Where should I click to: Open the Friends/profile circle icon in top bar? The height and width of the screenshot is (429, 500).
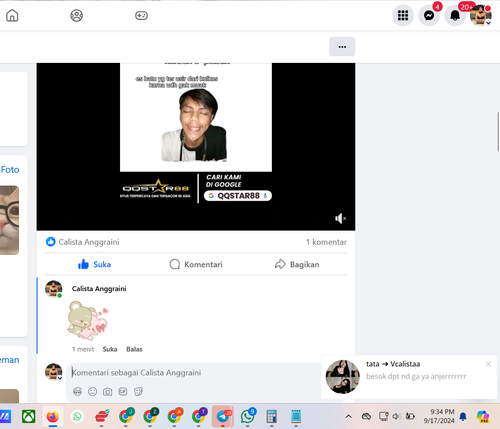coord(76,15)
